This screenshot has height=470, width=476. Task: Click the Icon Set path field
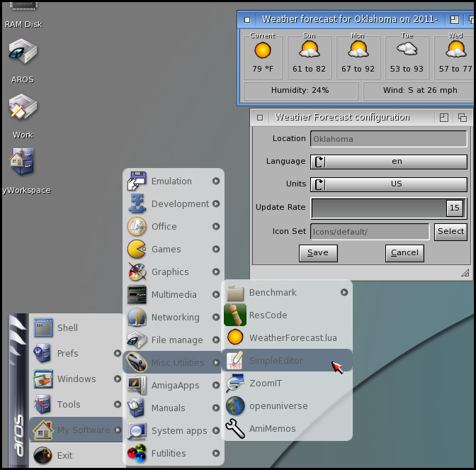[x=370, y=232]
